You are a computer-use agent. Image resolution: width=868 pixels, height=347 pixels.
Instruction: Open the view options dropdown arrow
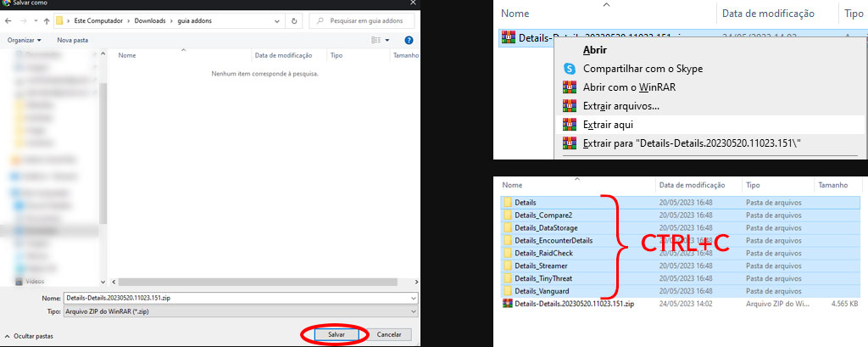pos(387,40)
